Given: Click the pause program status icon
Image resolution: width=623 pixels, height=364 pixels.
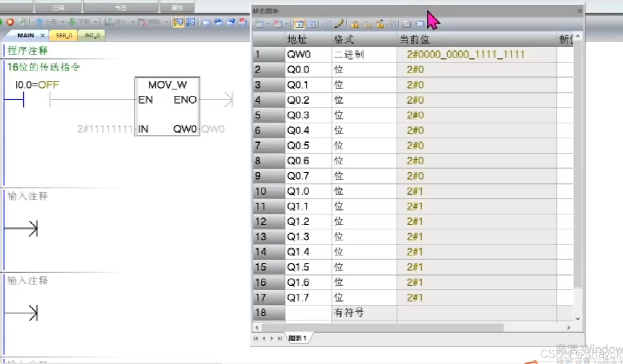Looking at the screenshot, I should tap(191, 22).
